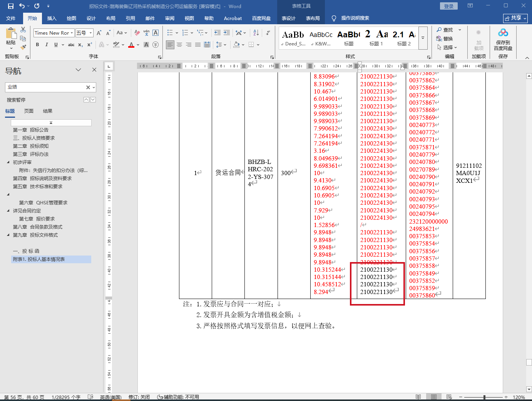Click the 共享 (Share) button

point(515,18)
